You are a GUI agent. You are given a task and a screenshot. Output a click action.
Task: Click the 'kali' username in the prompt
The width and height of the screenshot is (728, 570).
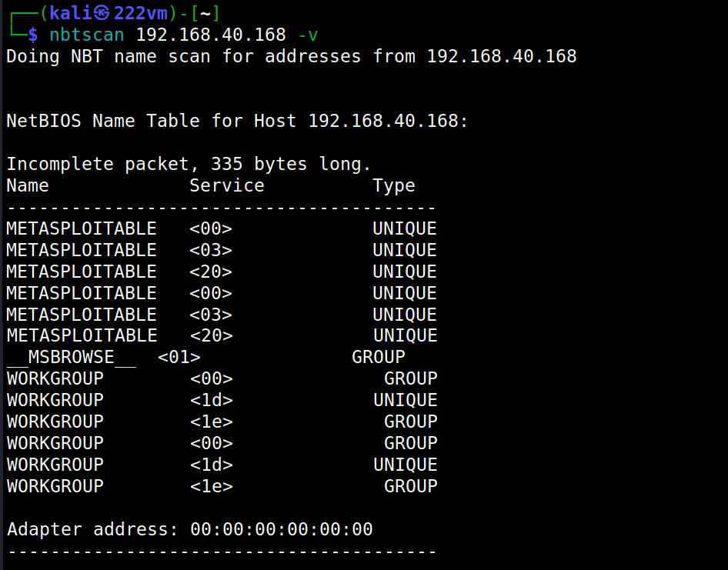(71, 12)
